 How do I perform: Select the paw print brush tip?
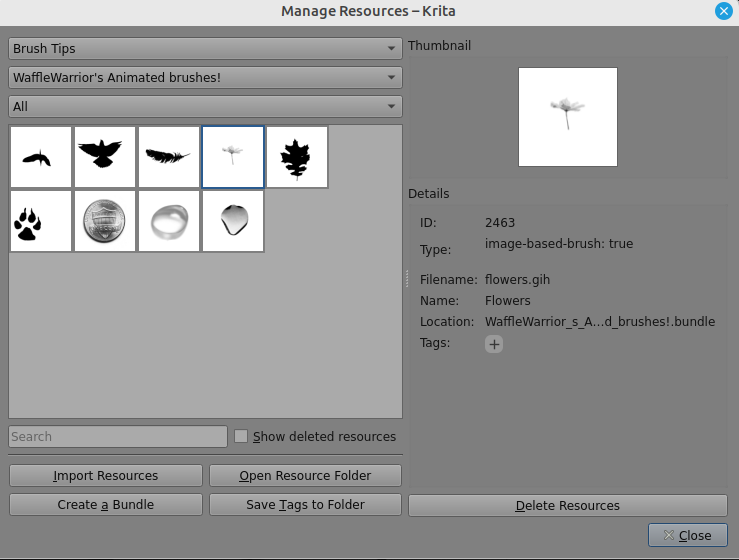[41, 221]
